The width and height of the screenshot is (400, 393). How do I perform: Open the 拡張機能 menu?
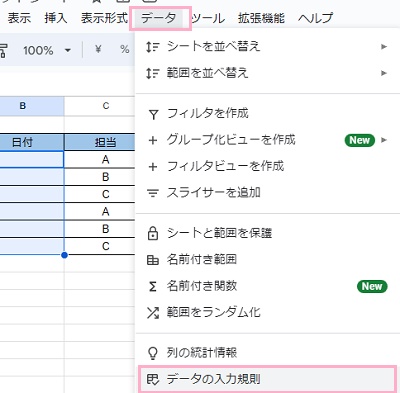click(x=261, y=18)
